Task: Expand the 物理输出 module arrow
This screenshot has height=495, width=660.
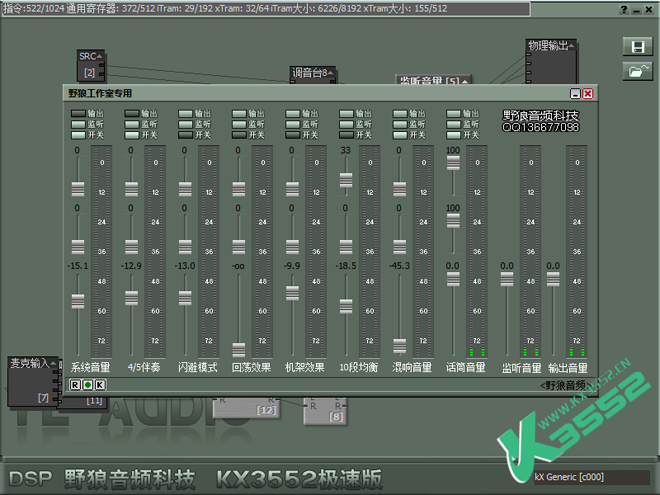Action: (x=571, y=45)
